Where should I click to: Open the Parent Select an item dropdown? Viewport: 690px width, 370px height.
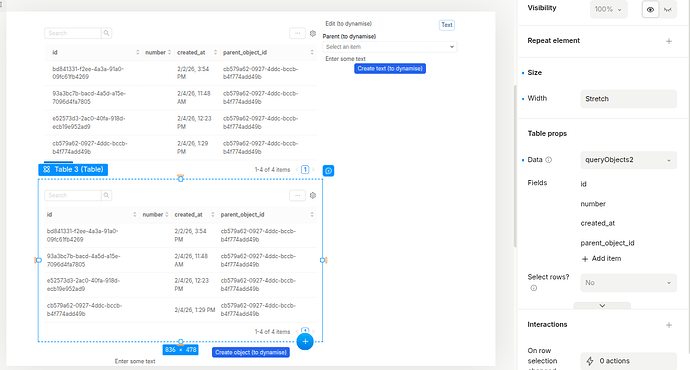point(390,47)
